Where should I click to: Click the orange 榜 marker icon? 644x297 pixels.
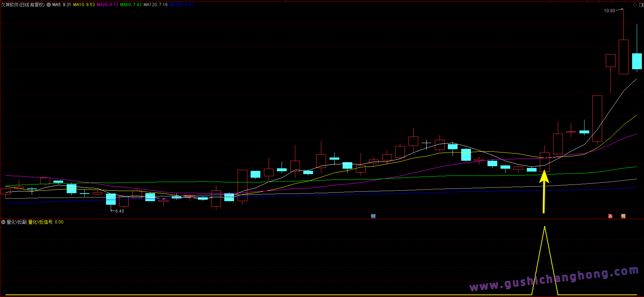pyautogui.click(x=623, y=216)
